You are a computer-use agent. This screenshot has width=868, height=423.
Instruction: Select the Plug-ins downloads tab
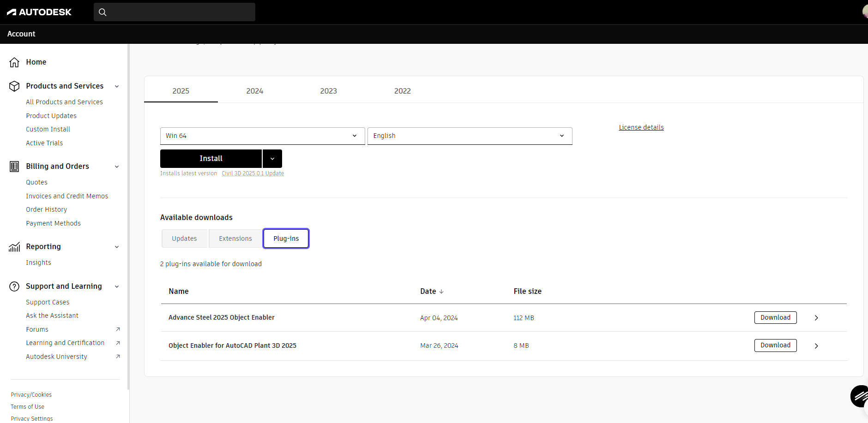coord(286,238)
